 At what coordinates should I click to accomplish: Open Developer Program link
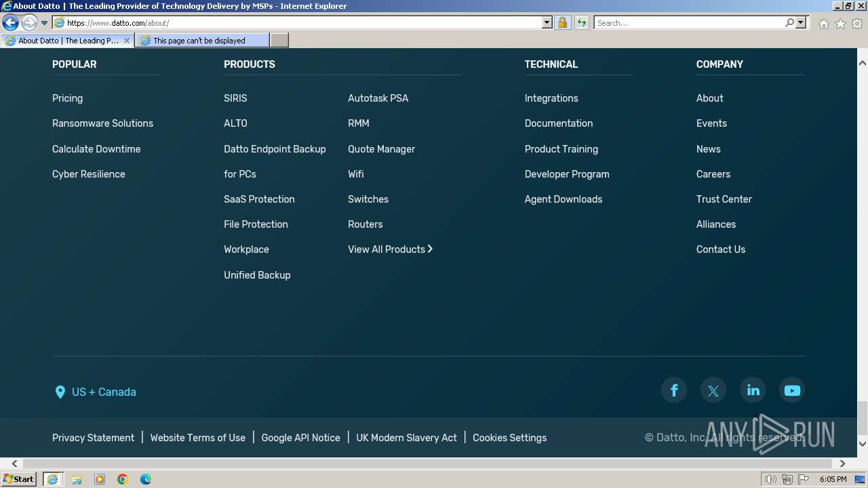(x=567, y=174)
